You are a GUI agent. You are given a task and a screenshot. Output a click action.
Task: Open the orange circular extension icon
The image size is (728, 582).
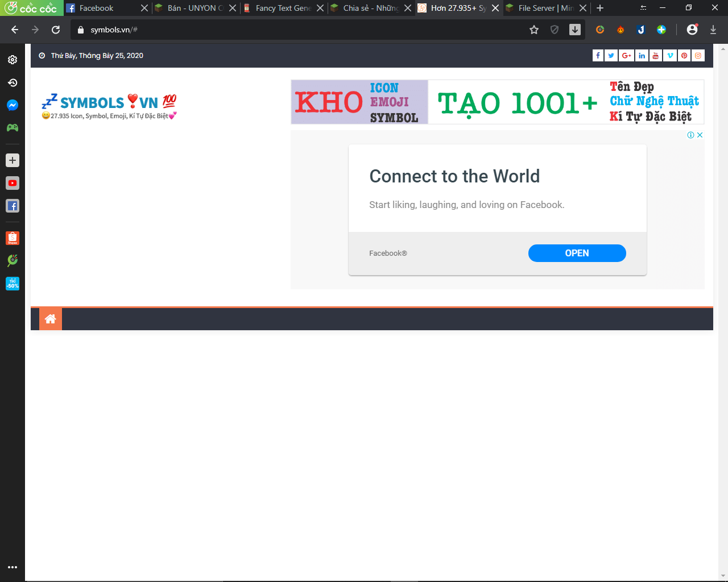[600, 30]
